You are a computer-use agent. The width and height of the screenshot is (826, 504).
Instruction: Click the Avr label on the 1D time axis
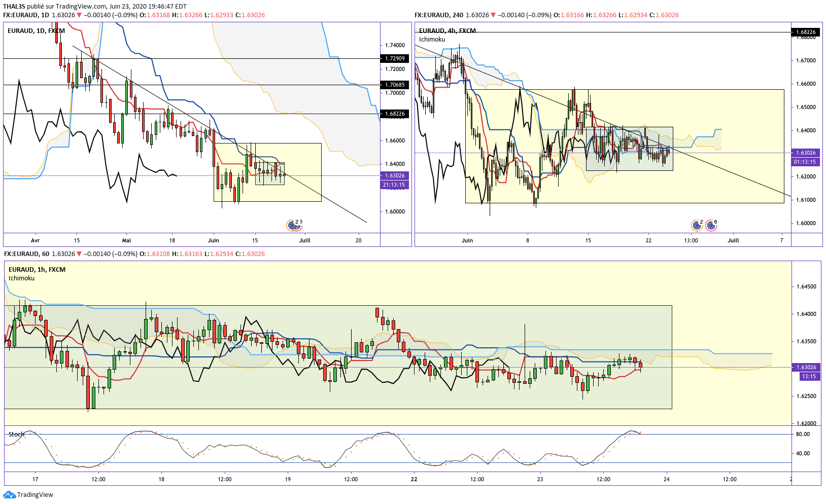click(x=35, y=241)
